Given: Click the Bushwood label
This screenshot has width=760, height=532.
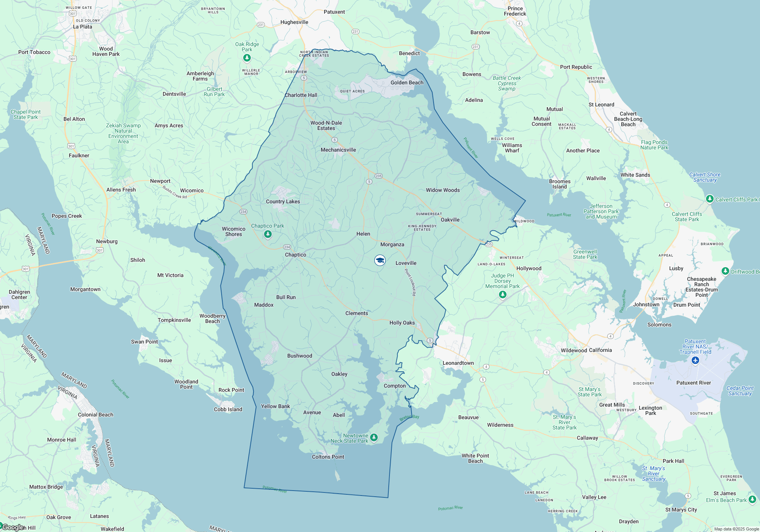Looking at the screenshot, I should (x=299, y=356).
